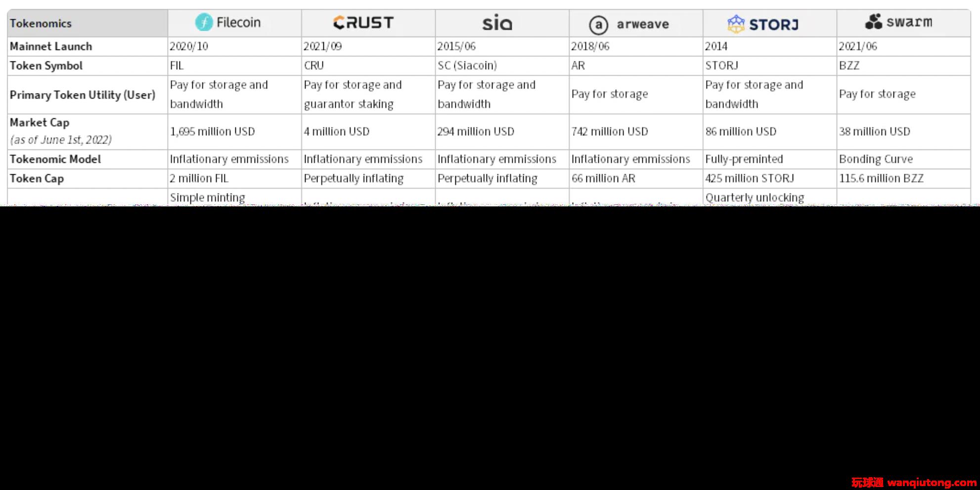Screen dimensions: 980x490
Task: Click the 1,695 million USD cell
Action: coord(234,132)
